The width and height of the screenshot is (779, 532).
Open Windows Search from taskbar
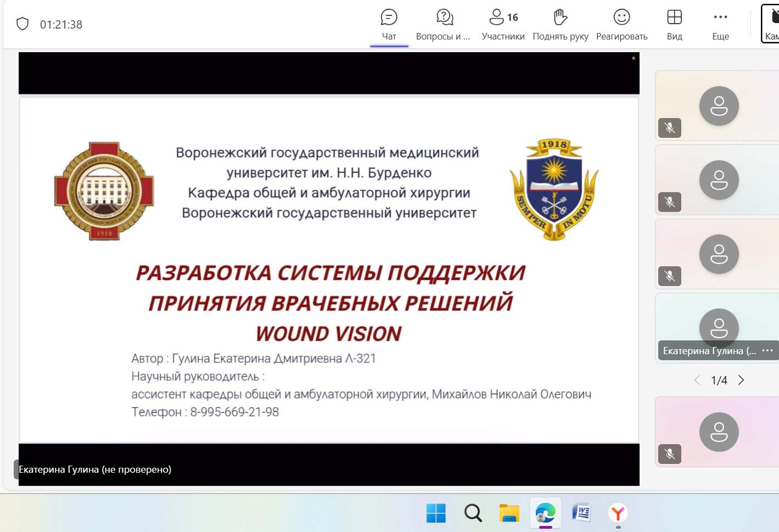(x=473, y=513)
